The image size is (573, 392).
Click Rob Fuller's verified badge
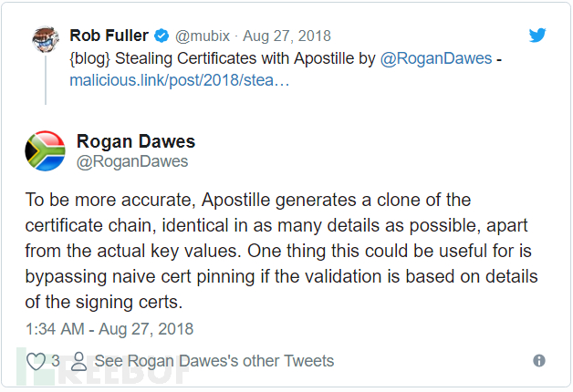point(161,36)
